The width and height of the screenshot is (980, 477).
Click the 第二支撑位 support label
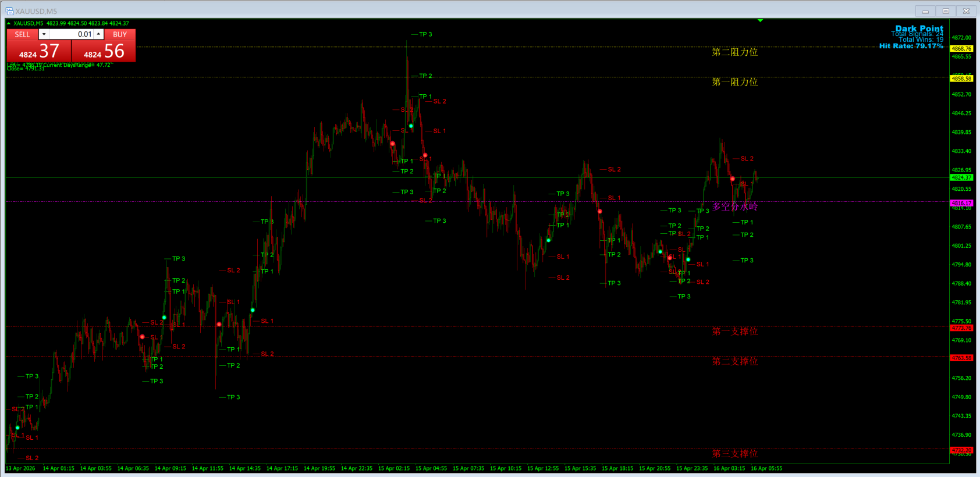coord(735,361)
